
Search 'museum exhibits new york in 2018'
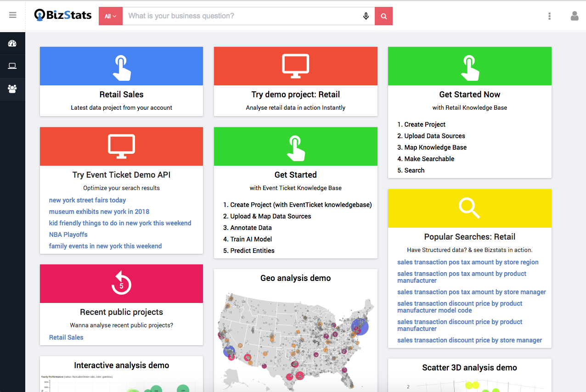click(x=99, y=212)
